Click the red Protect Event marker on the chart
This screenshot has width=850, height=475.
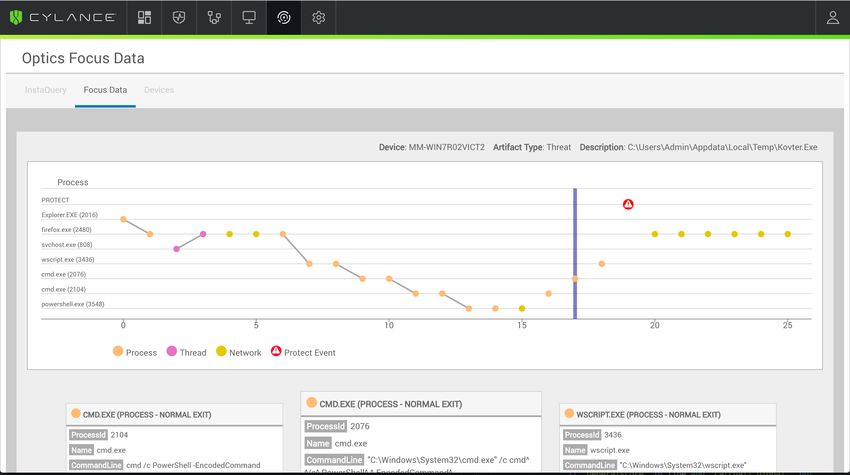tap(628, 204)
